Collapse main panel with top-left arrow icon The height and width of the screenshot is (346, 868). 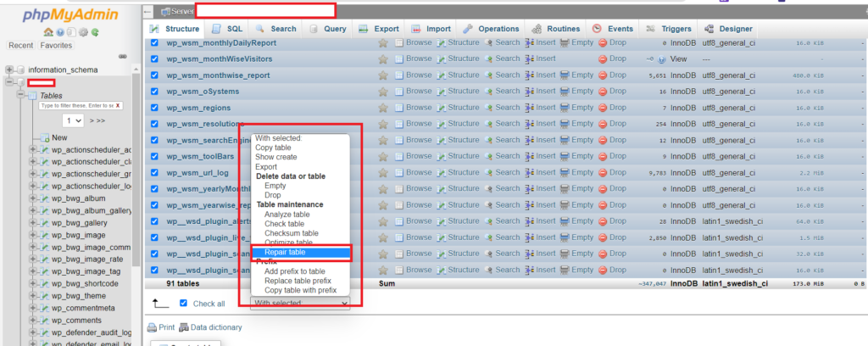tap(147, 12)
